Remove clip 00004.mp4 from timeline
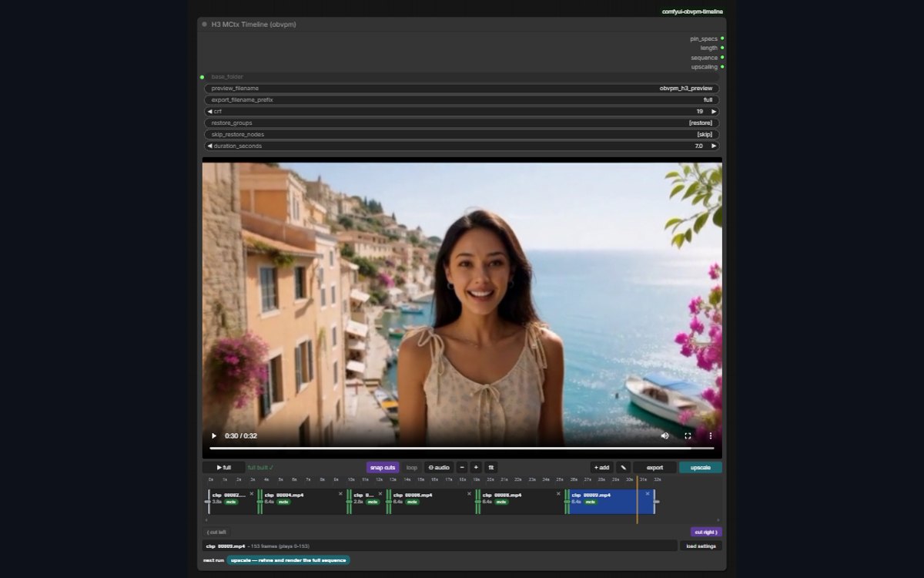This screenshot has height=578, width=924. (340, 494)
